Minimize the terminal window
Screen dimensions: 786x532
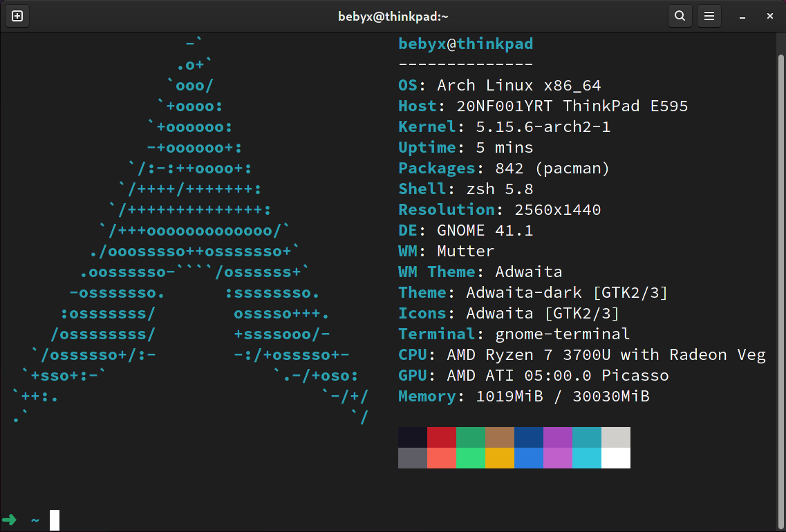click(742, 16)
